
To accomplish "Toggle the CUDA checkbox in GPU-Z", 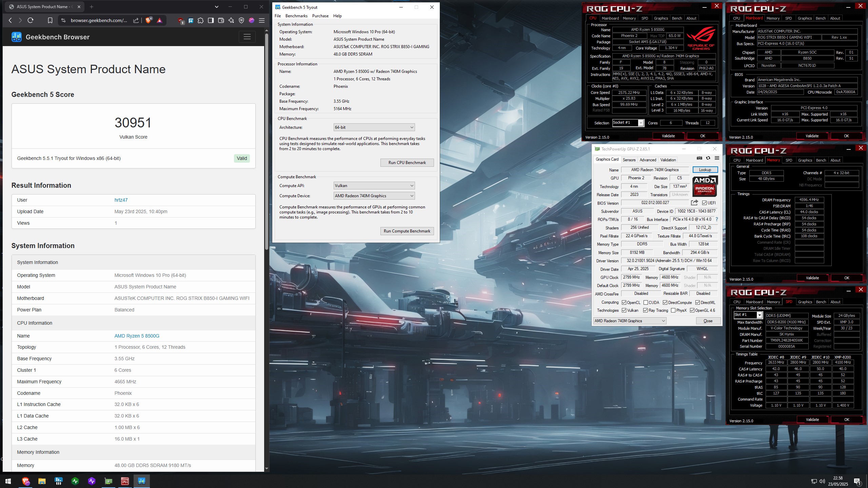I will (x=646, y=302).
